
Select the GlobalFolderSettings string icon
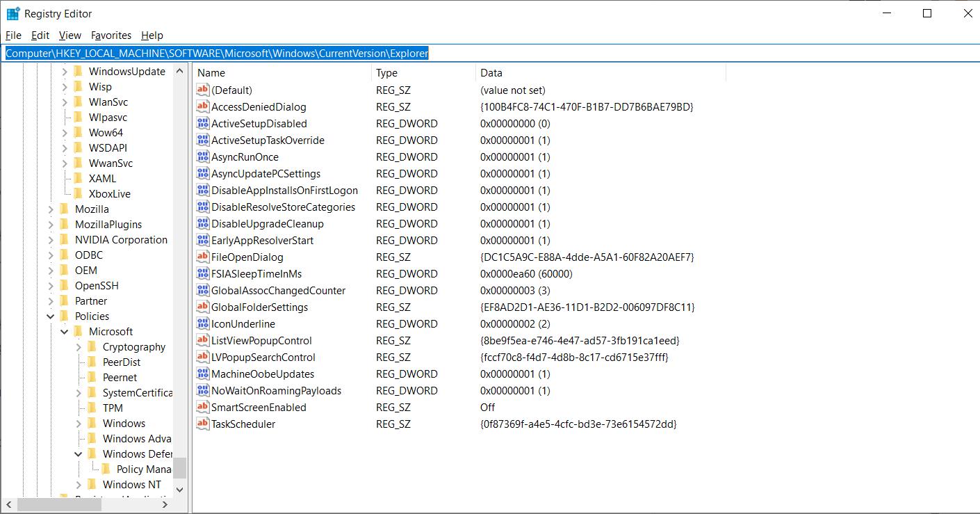202,307
